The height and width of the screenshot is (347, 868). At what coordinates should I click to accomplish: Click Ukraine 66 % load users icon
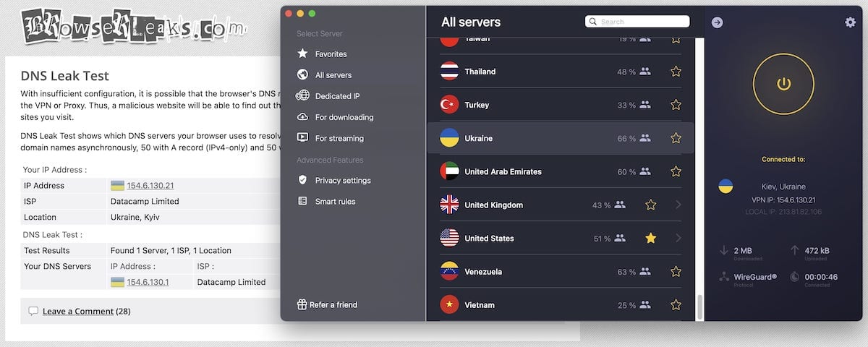coord(645,138)
